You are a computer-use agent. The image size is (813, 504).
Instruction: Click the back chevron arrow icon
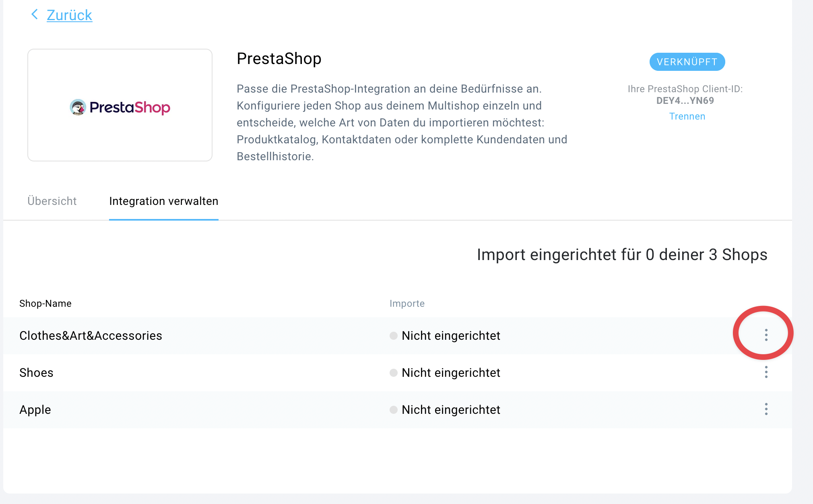point(35,14)
